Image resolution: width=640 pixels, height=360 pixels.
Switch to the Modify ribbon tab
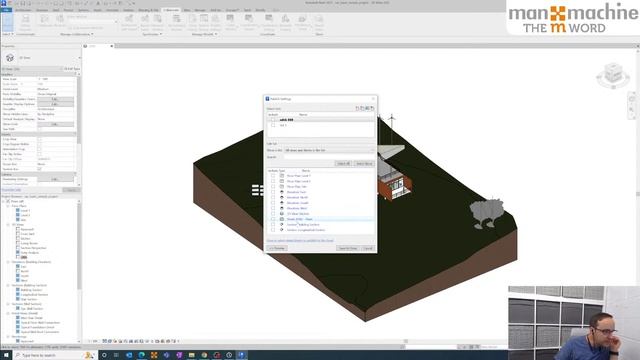260,10
